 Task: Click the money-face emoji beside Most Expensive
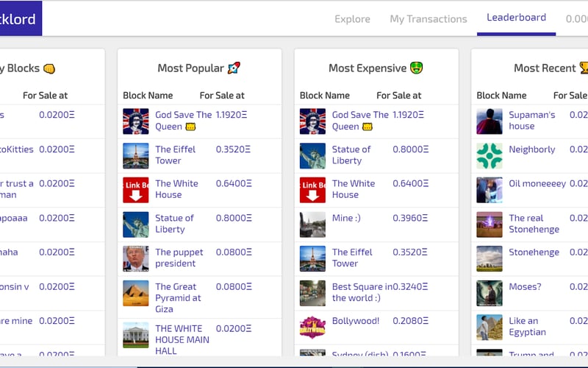point(416,68)
